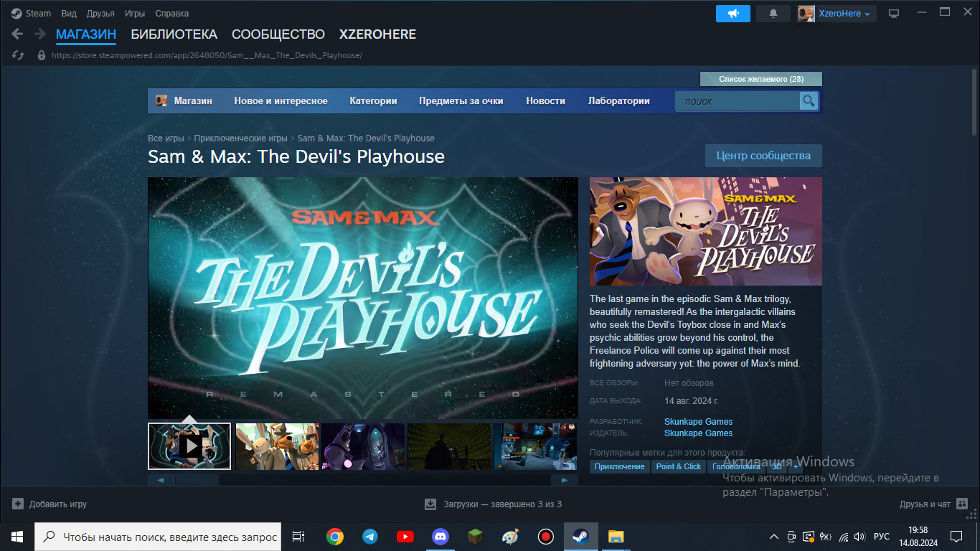Click the red record icon in taskbar
Viewport: 980px width, 551px height.
[x=546, y=537]
